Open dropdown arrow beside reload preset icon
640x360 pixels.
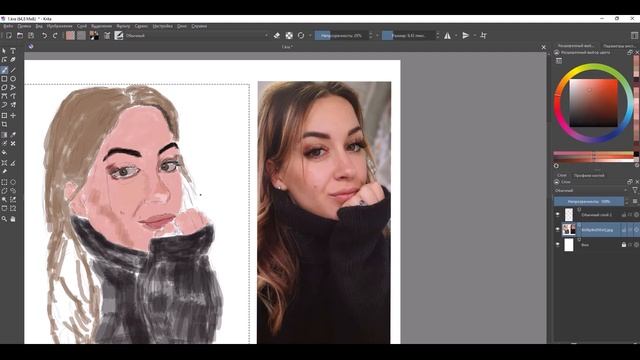point(310,36)
